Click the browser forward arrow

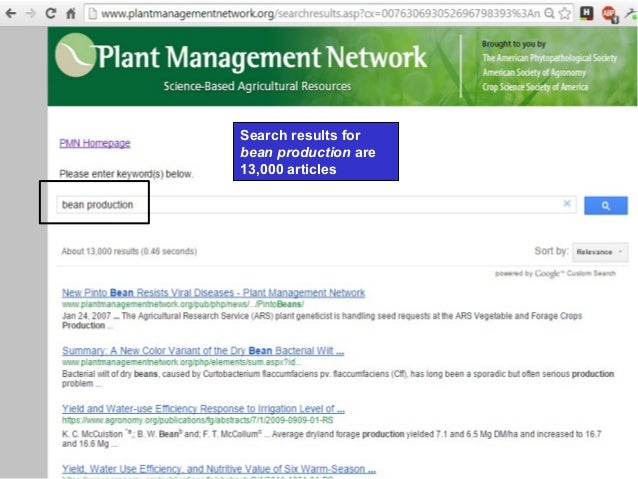tap(31, 13)
